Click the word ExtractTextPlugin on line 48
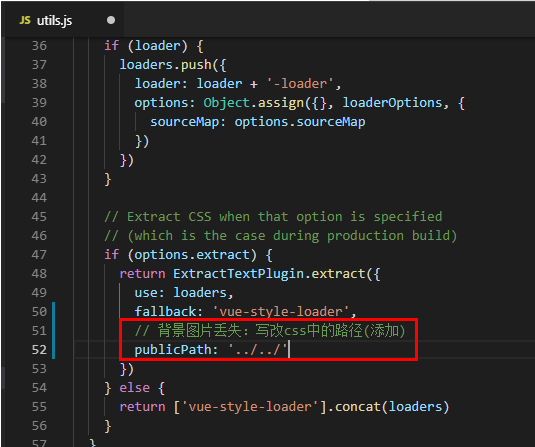 point(238,274)
